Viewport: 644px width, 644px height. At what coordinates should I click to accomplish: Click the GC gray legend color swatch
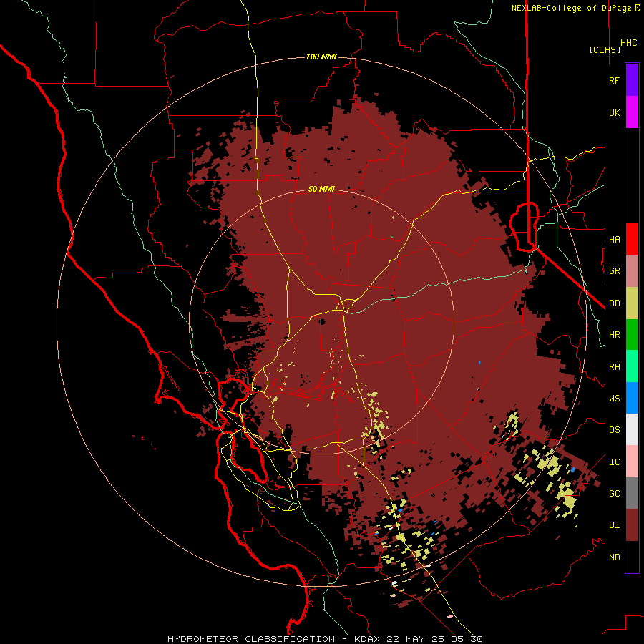tap(632, 493)
